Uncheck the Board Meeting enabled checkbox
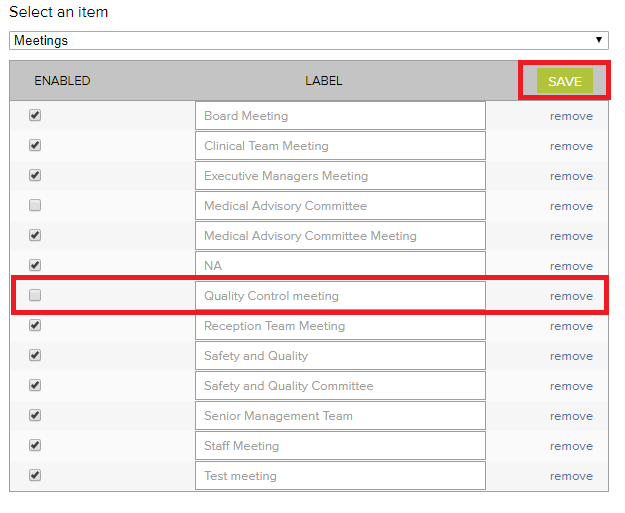Screen dimensions: 625x513 35,116
